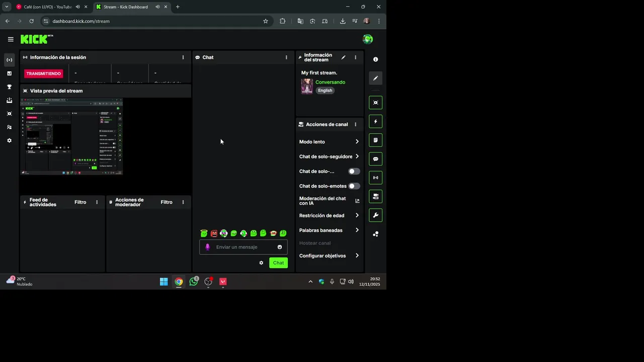Open the community users sidebar icon

coord(9,127)
